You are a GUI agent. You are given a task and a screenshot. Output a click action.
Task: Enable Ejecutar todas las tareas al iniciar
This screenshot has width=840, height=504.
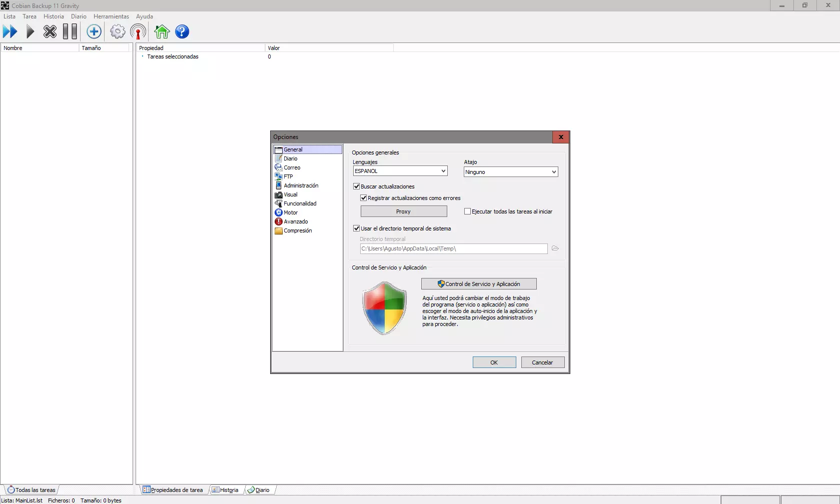[467, 211]
